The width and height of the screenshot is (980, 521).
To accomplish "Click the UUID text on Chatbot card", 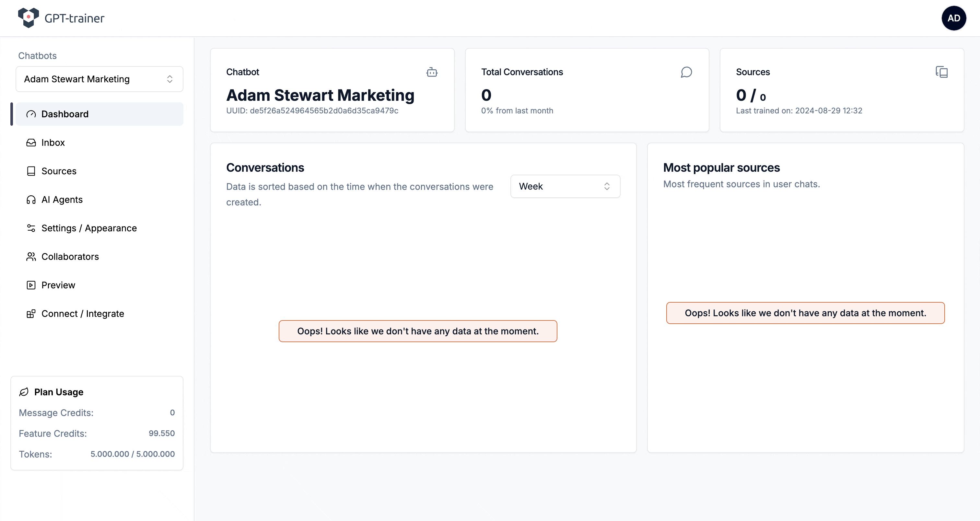I will [312, 111].
